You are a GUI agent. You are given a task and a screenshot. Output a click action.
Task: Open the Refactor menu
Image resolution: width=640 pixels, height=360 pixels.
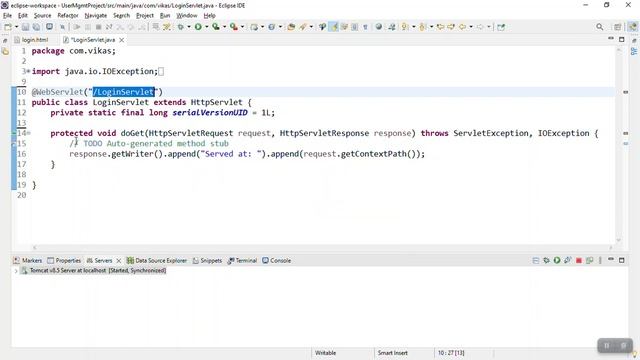tap(68, 16)
